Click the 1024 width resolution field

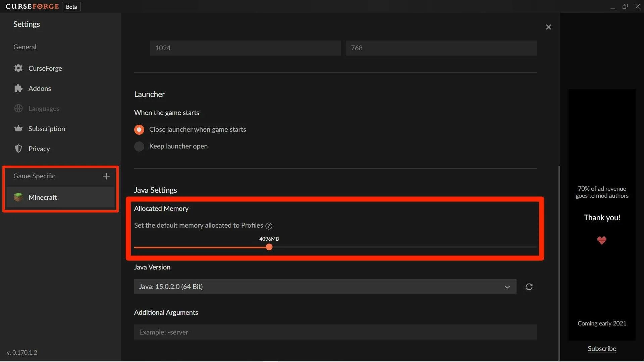point(245,48)
